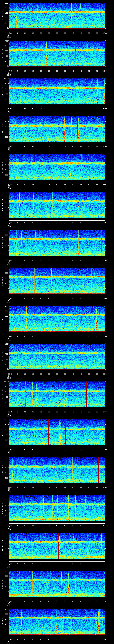Image resolution: width=114 pixels, height=644 pixels.
Task: Click the 51:00 end time label
Action: coord(105,184)
